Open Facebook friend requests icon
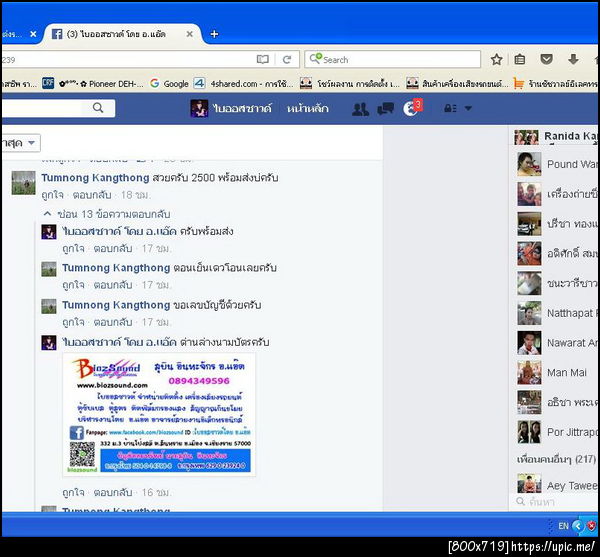The width and height of the screenshot is (600, 557). [360, 109]
